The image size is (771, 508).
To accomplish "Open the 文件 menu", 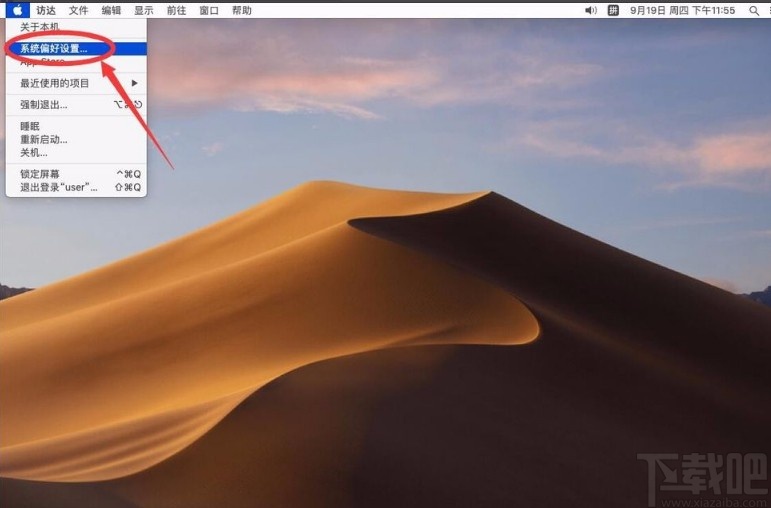I will click(x=78, y=10).
